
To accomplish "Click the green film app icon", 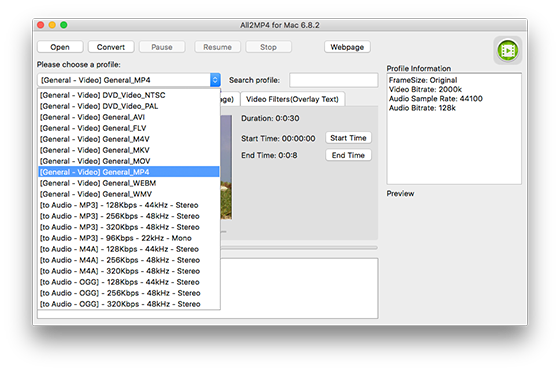I will coord(508,50).
